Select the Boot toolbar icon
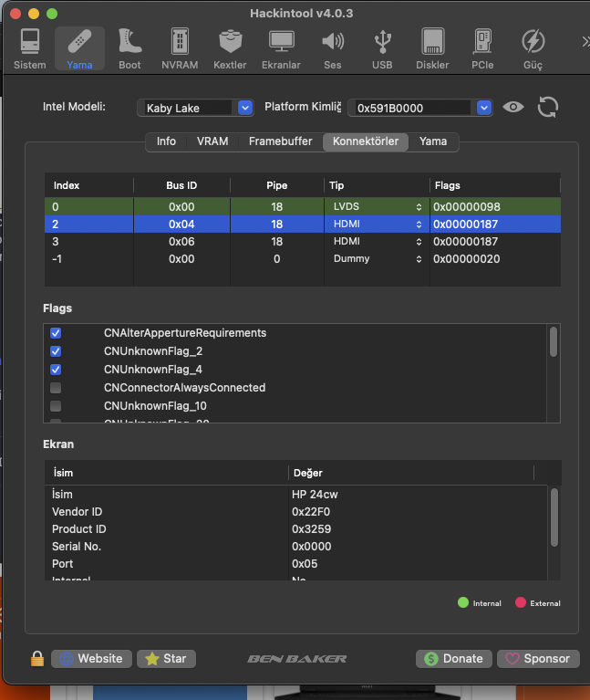Image resolution: width=590 pixels, height=700 pixels. pyautogui.click(x=129, y=48)
